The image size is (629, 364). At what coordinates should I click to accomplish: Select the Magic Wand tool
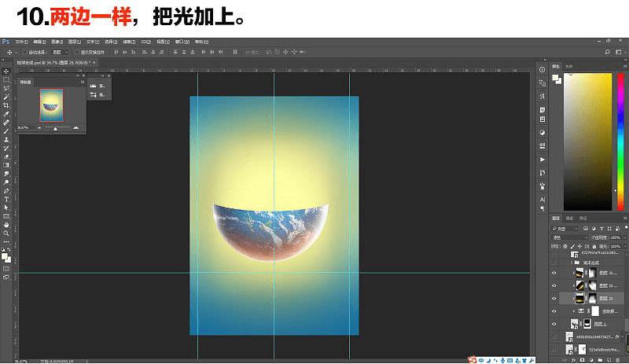[6, 97]
